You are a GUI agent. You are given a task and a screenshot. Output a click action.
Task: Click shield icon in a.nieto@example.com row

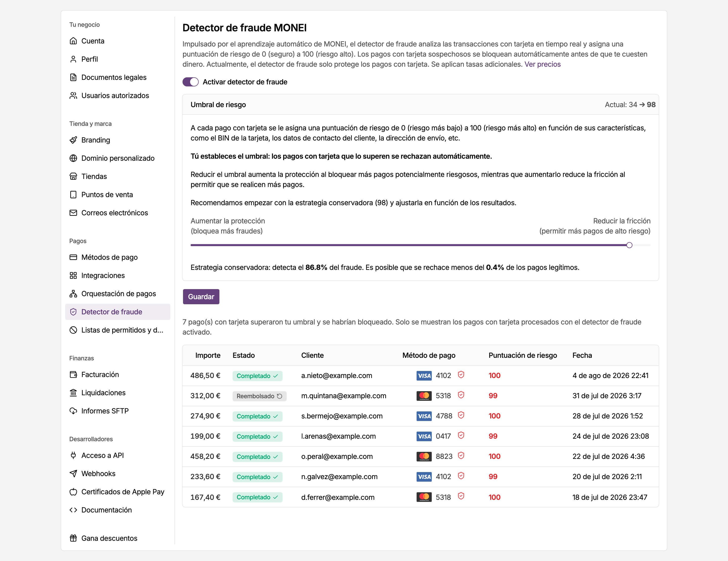(461, 375)
